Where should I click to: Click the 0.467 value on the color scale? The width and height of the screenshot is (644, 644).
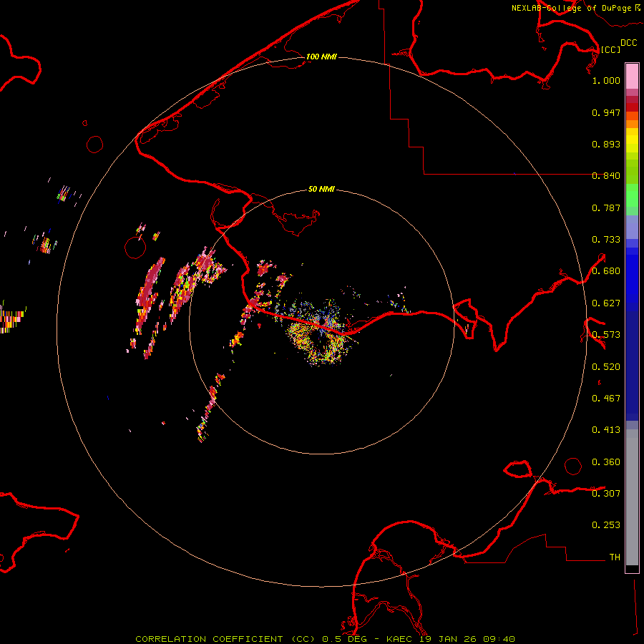[x=606, y=399]
